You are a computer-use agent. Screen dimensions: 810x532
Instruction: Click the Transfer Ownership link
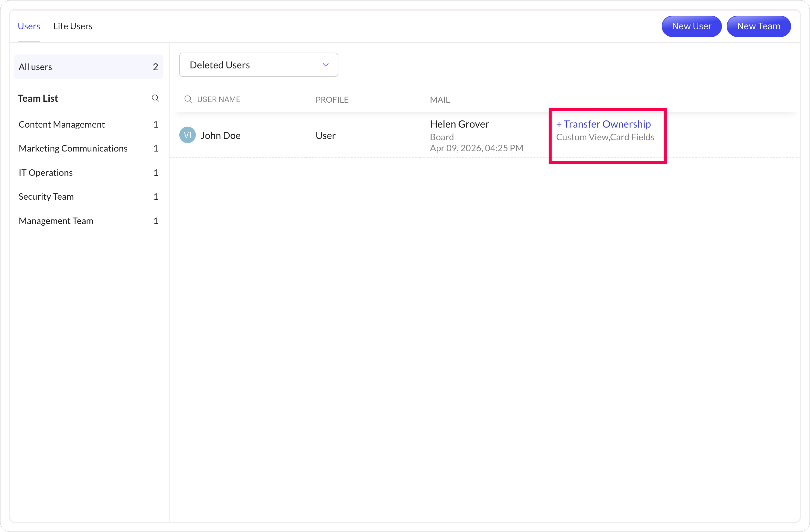(x=603, y=124)
